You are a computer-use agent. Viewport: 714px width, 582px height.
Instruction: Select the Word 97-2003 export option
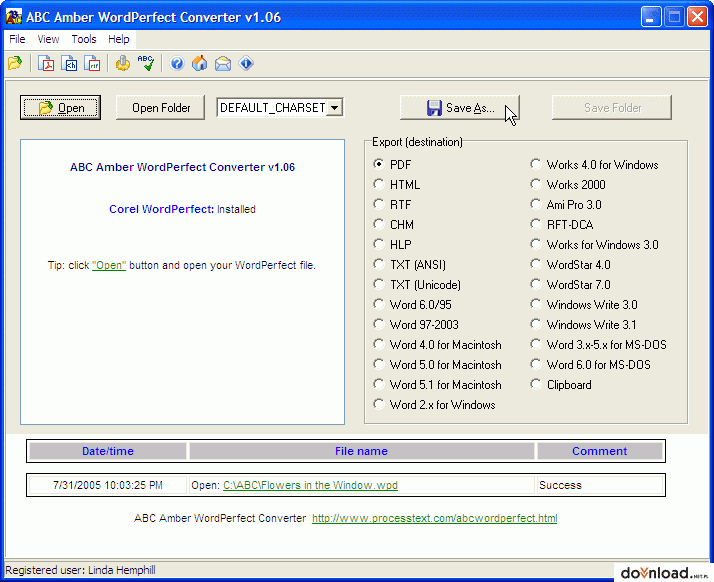coord(416,325)
